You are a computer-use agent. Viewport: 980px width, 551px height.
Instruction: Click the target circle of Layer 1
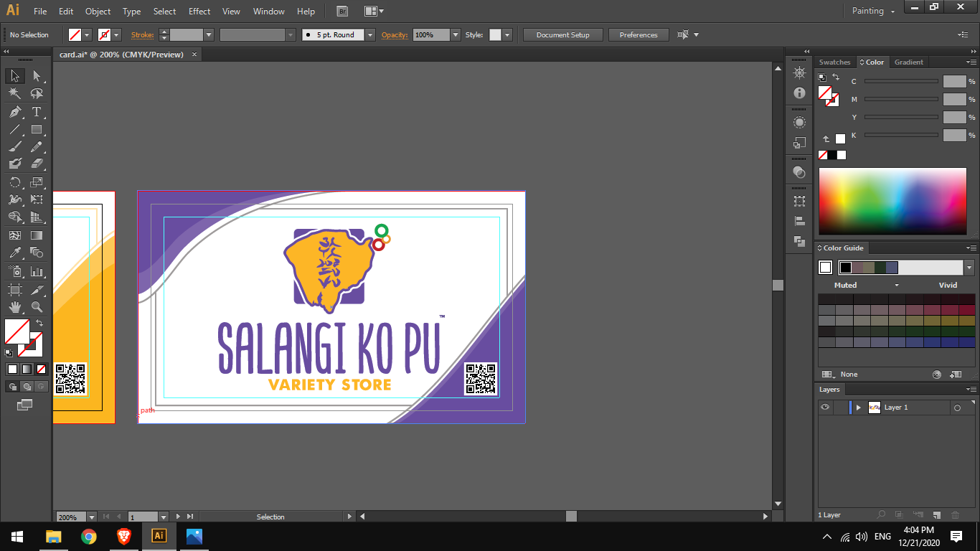point(956,408)
